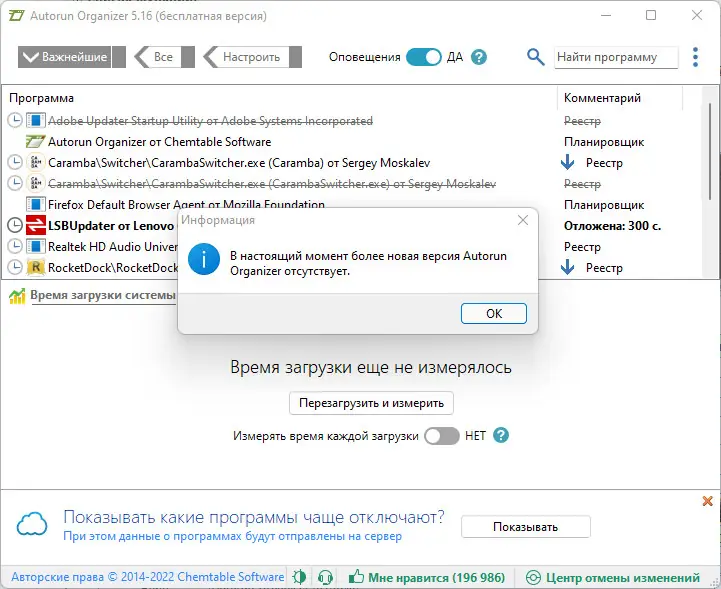
Task: Click Перезагрузить и измерить button
Action: (371, 403)
